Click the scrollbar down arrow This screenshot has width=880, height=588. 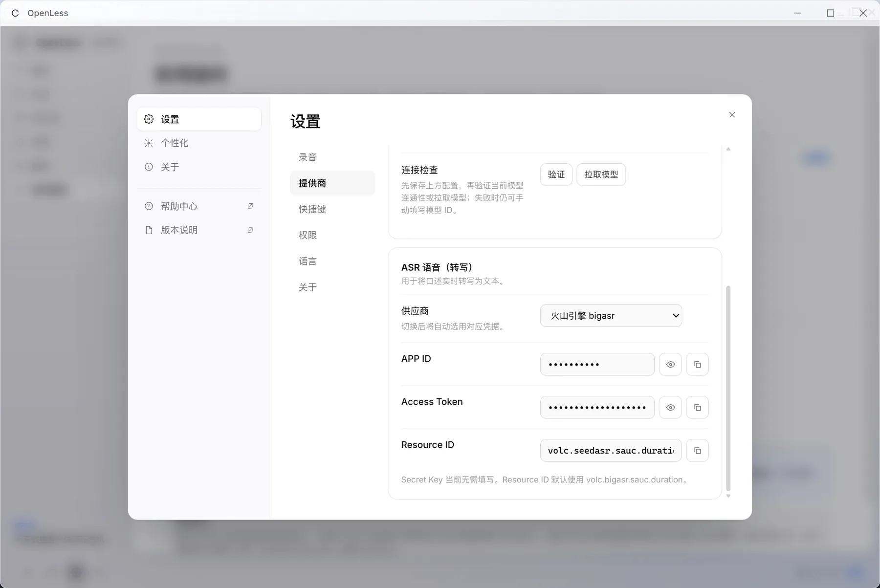(x=728, y=496)
